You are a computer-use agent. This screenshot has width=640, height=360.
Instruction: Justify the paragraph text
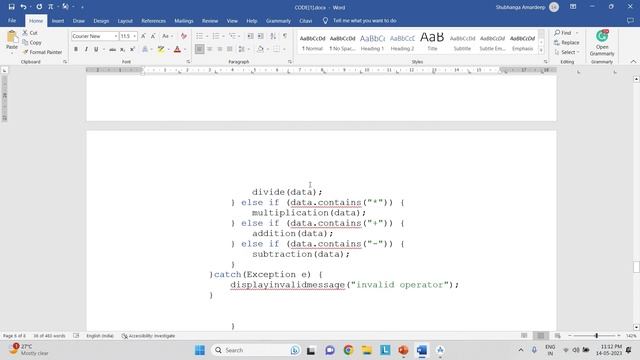coord(229,49)
